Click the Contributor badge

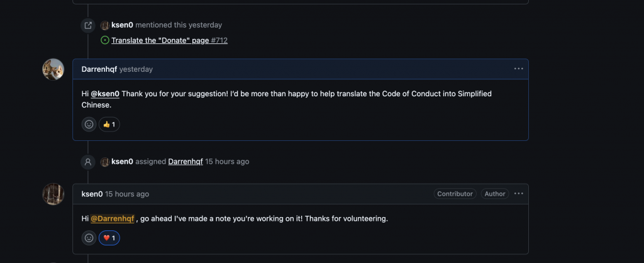click(x=455, y=194)
